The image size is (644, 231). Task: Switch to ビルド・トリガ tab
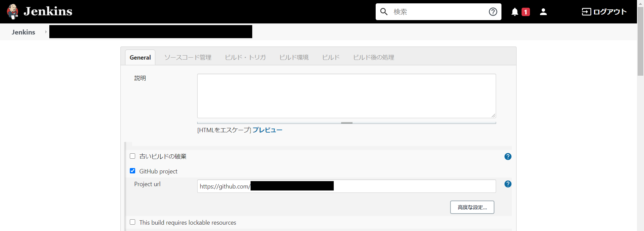(245, 57)
